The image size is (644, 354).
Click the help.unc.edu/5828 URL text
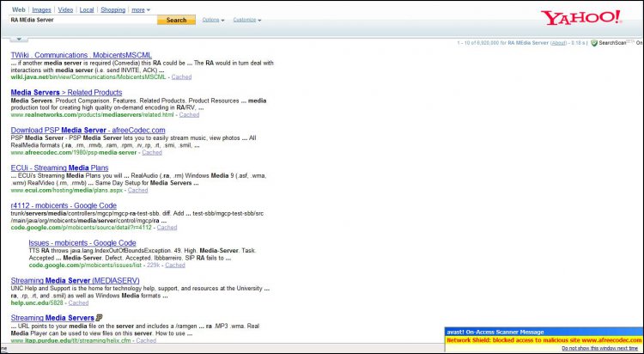[37, 303]
